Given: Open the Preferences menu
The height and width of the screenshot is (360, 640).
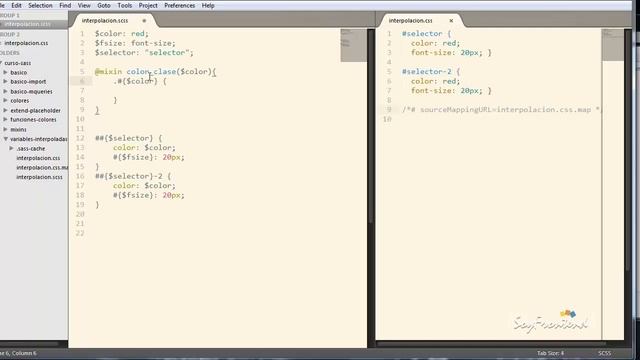Looking at the screenshot, I should click(180, 6).
